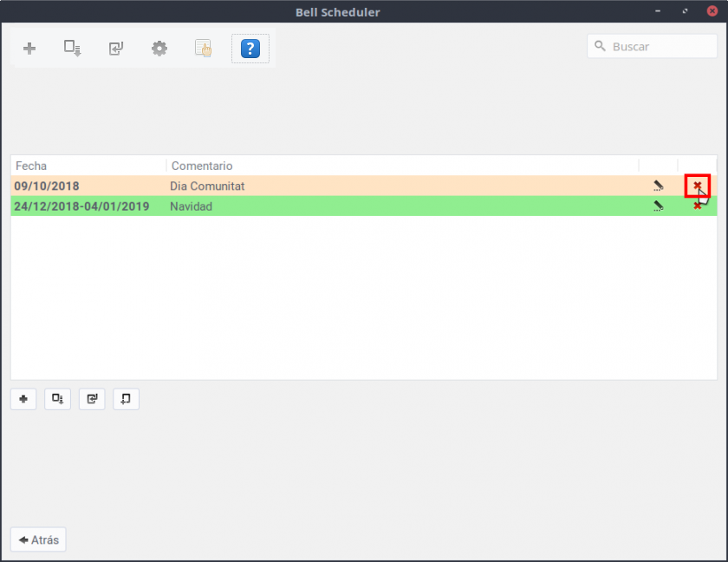Viewport: 728px width, 562px height.
Task: Click the plus icon in top toolbar
Action: point(29,49)
